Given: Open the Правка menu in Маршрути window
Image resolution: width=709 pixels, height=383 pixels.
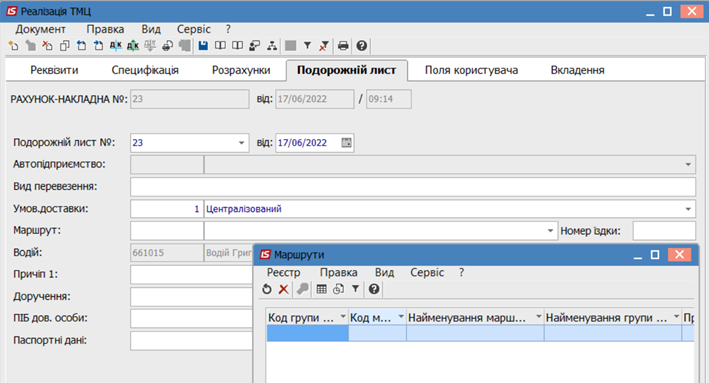Looking at the screenshot, I should 338,273.
